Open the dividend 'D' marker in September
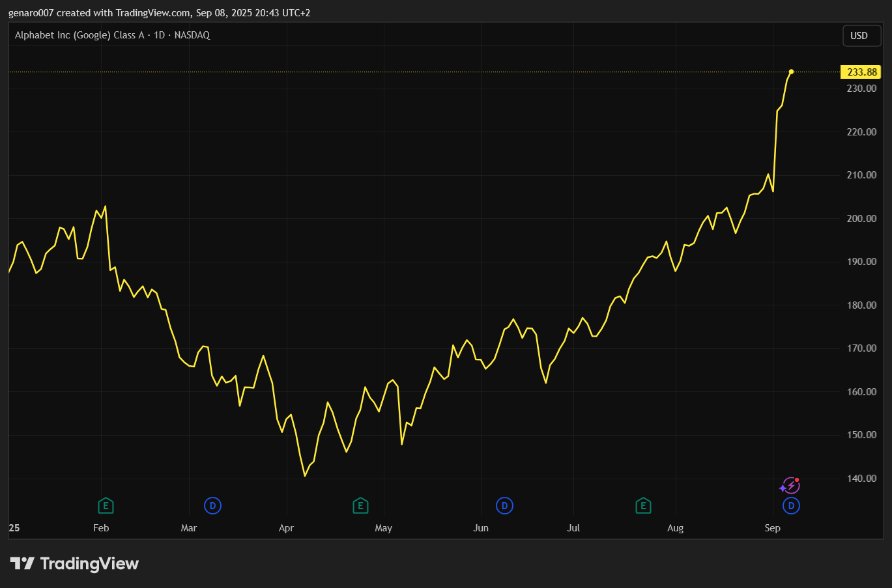 click(x=791, y=505)
